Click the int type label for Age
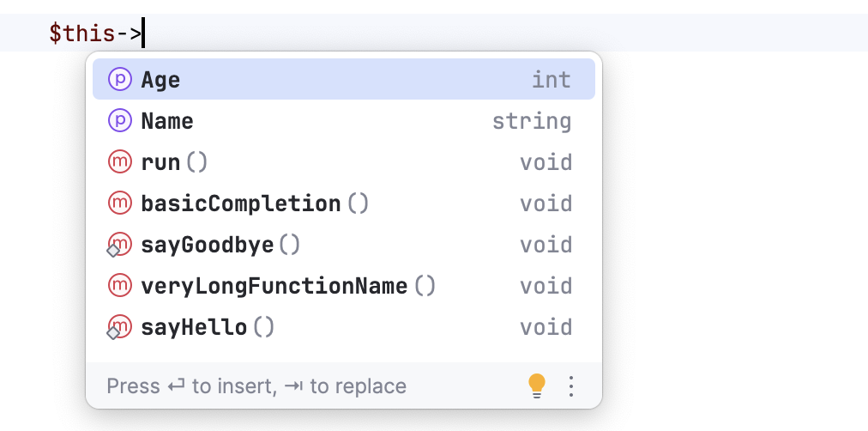This screenshot has width=868, height=431. pos(551,80)
